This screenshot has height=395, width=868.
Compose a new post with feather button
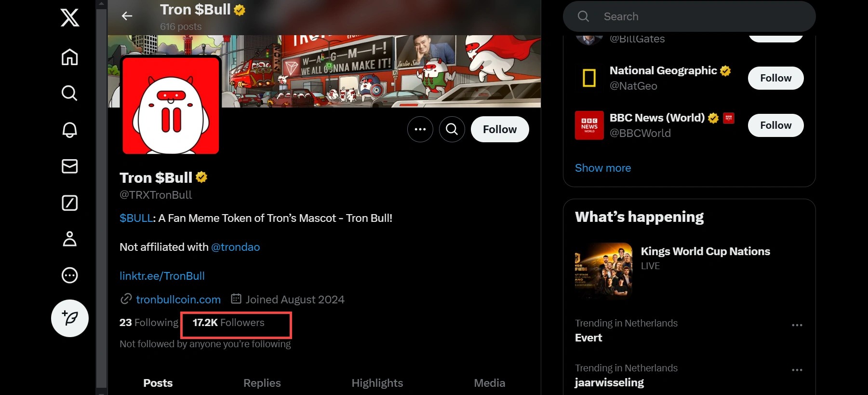70,318
